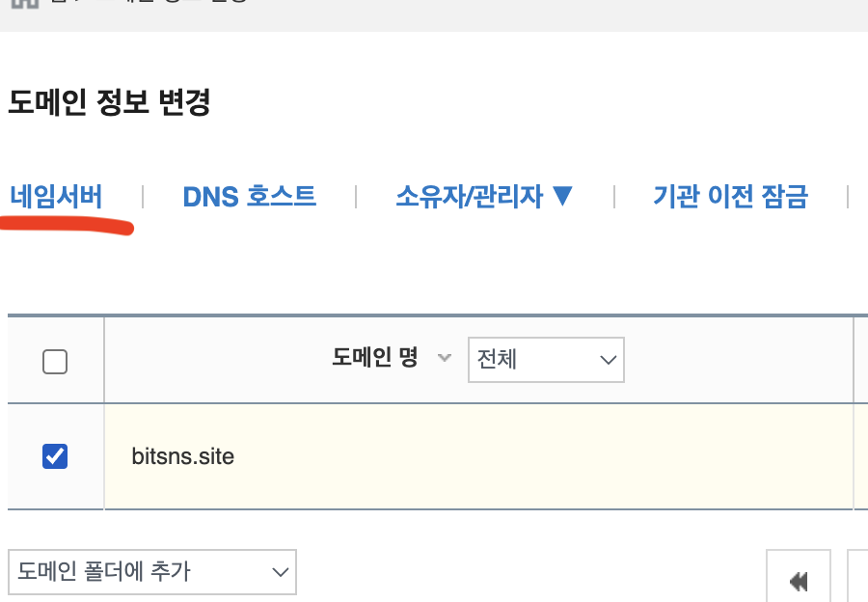
Task: Click the sort arrow beside 도메인 명
Action: pos(444,358)
